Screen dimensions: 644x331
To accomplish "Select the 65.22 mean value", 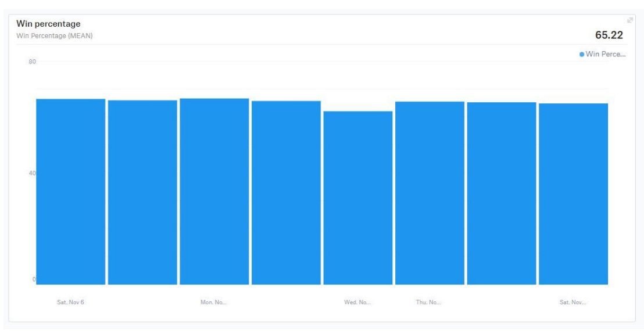I will pyautogui.click(x=609, y=35).
